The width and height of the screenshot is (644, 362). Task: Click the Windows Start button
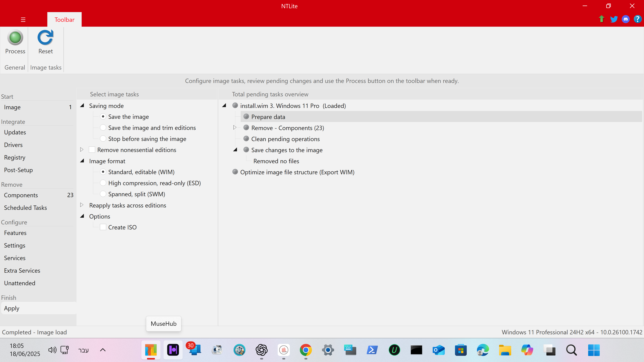594,350
